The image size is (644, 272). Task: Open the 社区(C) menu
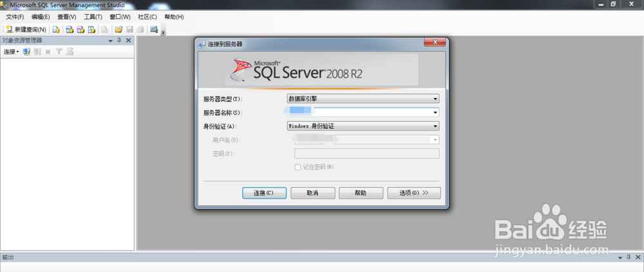(147, 17)
